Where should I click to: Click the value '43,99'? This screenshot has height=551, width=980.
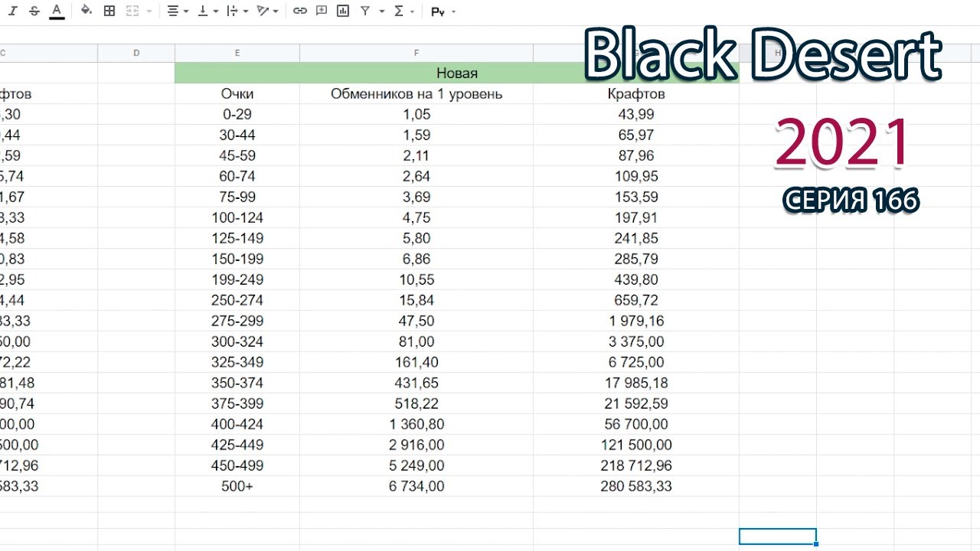636,114
